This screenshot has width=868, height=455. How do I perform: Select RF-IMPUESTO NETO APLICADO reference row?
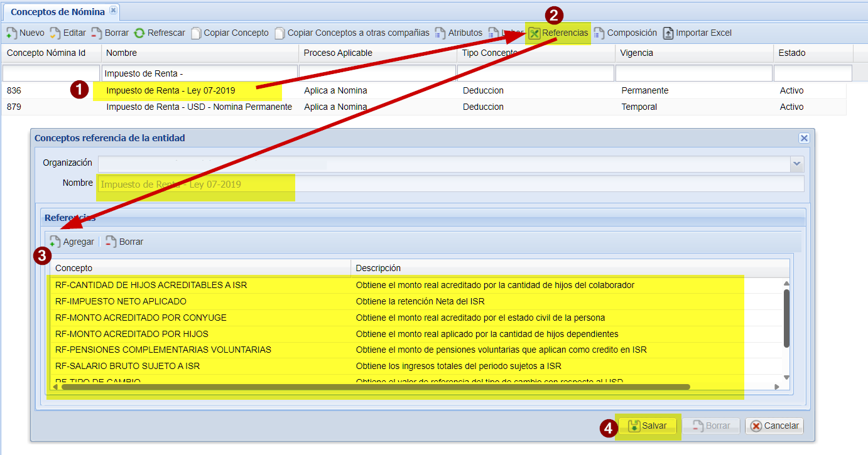pos(121,301)
